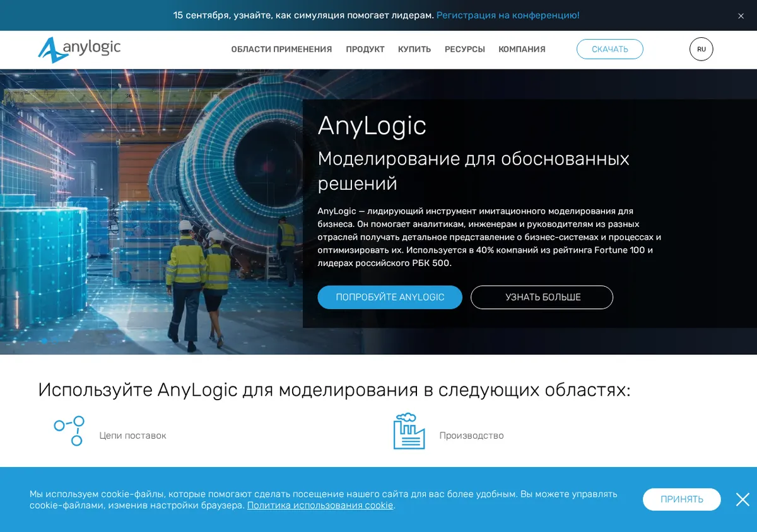This screenshot has width=757, height=532.
Task: Click the hero image of factory engineers
Action: [x=151, y=212]
